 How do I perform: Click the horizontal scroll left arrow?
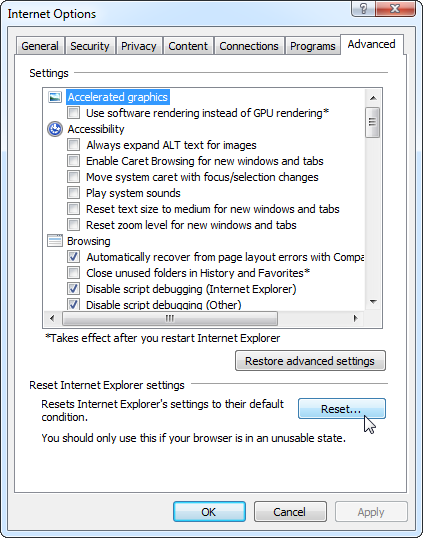52,318
